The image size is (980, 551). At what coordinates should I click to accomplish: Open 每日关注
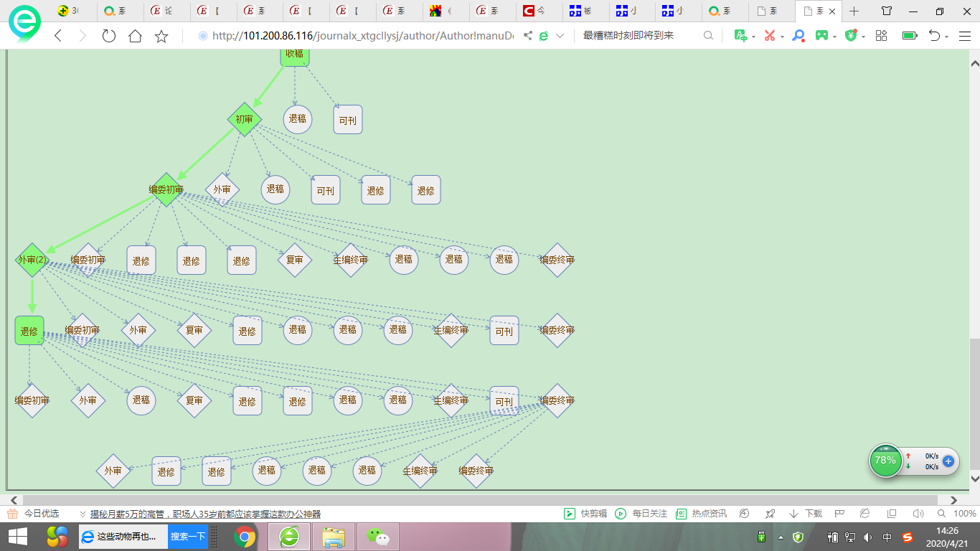[641, 514]
